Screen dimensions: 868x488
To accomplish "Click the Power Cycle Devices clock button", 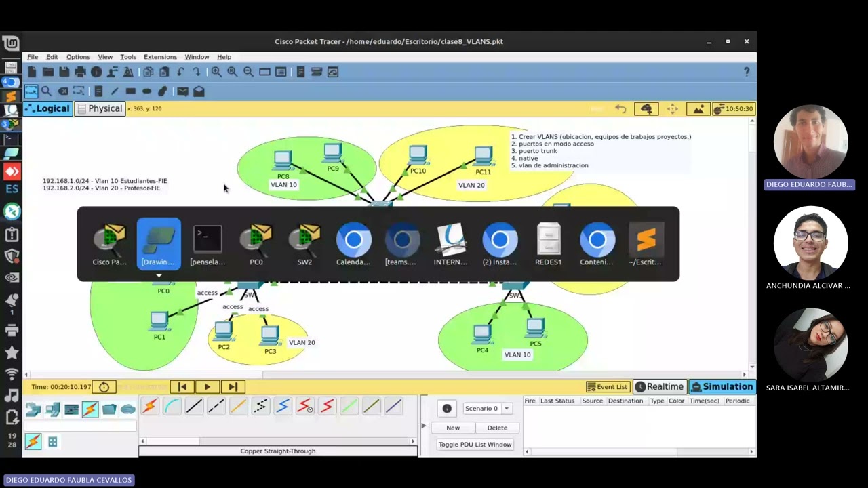I will tap(104, 387).
